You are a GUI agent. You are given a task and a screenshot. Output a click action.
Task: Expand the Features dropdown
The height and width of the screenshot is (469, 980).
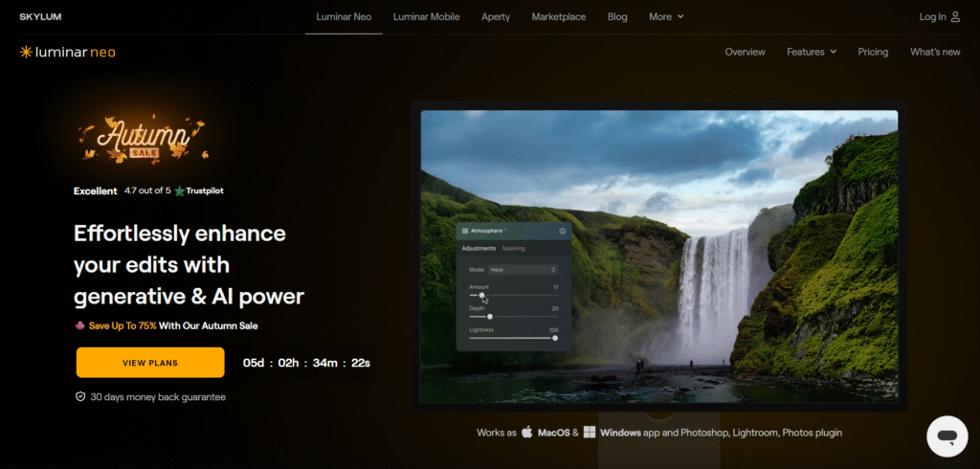812,52
